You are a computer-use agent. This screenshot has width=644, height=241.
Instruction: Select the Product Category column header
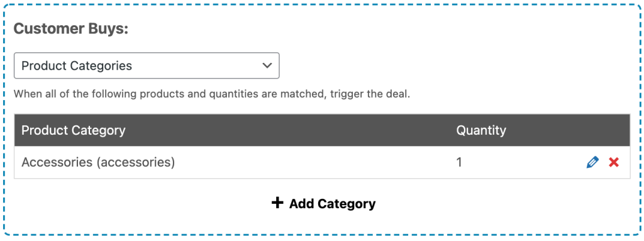tap(73, 130)
